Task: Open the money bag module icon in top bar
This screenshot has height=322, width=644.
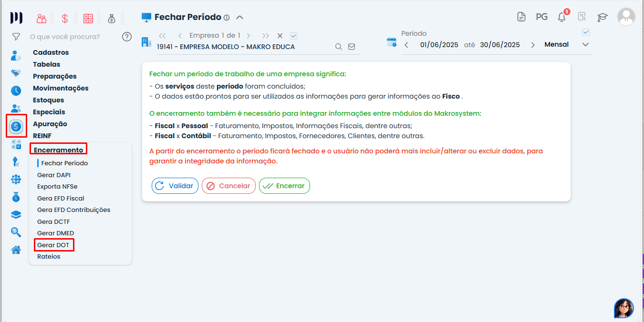Action: [112, 19]
